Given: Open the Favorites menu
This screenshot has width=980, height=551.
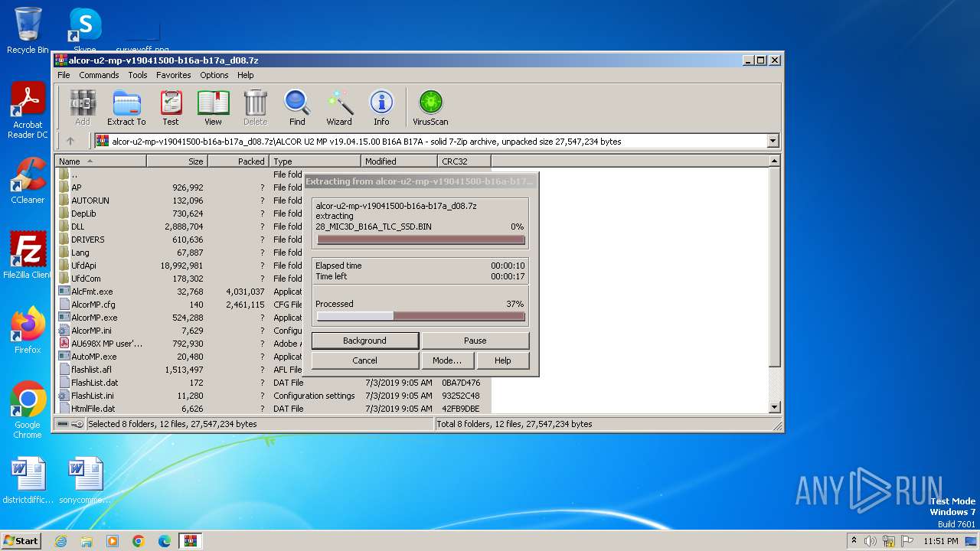Looking at the screenshot, I should coord(174,75).
